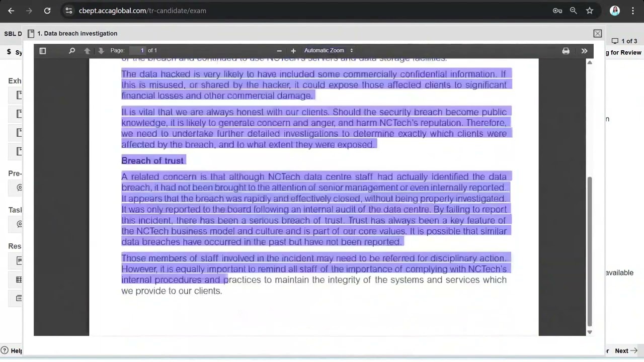
Task: Open PDF tools double-chevron menu
Action: click(x=585, y=51)
